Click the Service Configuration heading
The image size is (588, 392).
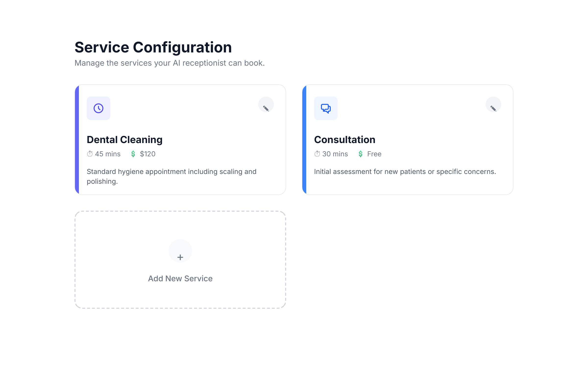click(153, 47)
